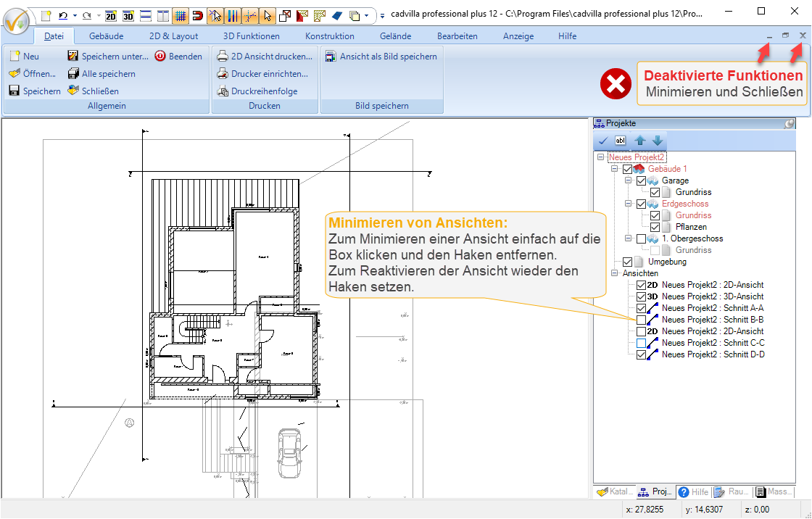Switch to the Hilfe panel tab at bottom
The image size is (812, 519).
(693, 492)
